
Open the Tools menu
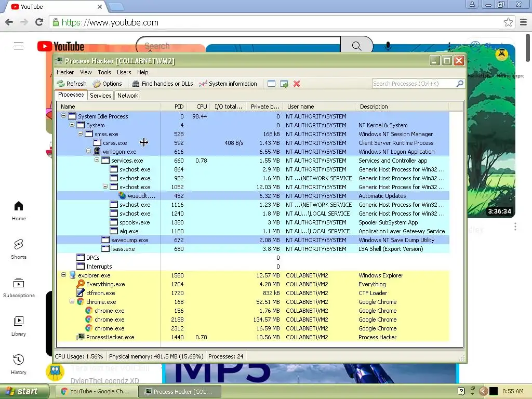click(x=104, y=72)
